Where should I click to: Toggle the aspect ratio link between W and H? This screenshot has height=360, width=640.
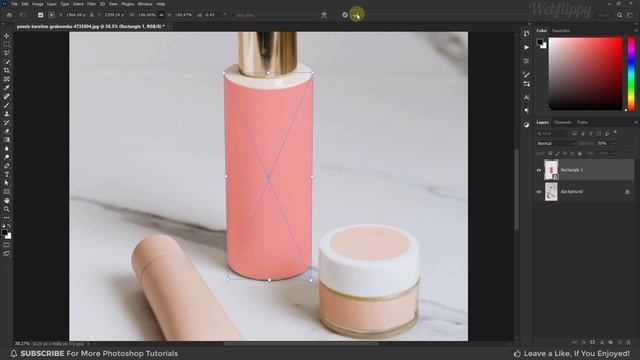pos(161,15)
